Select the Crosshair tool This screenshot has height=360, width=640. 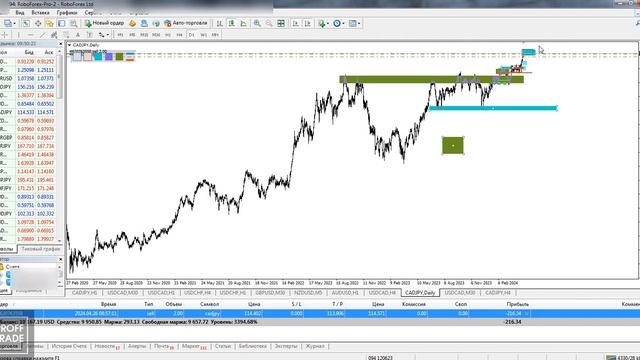pyautogui.click(x=5, y=35)
